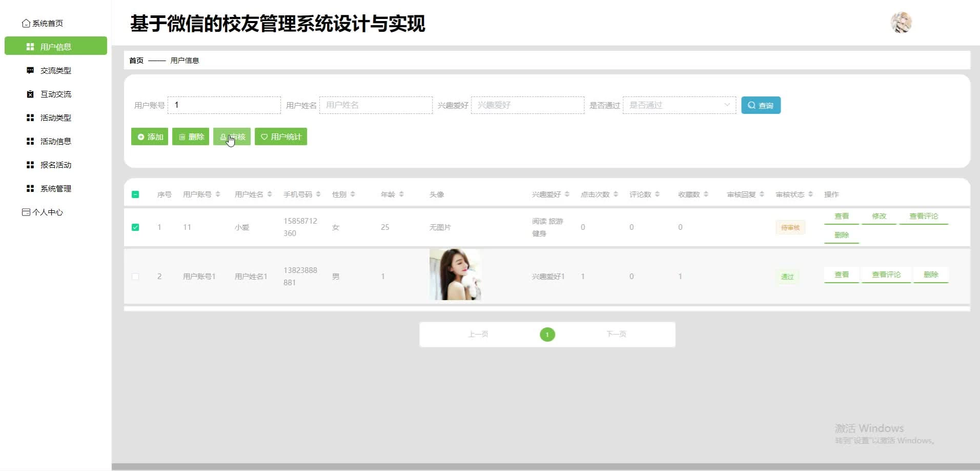Viewport: 980px width, 471px height.
Task: Open 活动信息 menu item
Action: pyautogui.click(x=56, y=141)
